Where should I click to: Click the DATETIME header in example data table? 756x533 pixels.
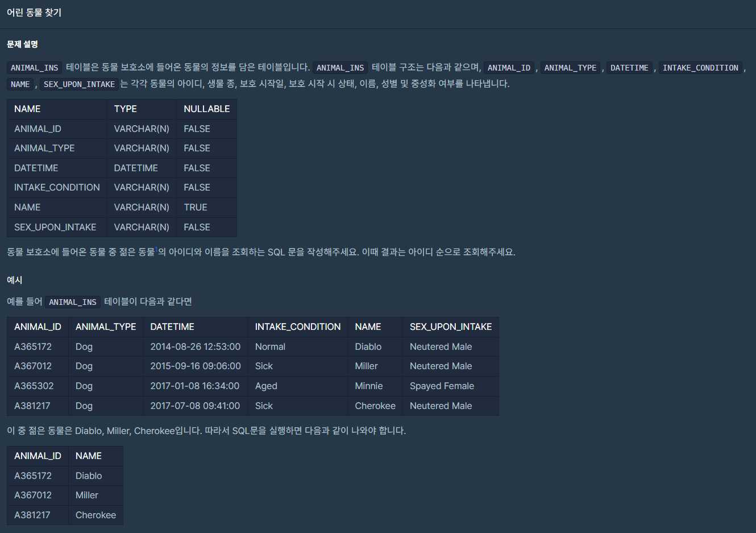(x=172, y=327)
